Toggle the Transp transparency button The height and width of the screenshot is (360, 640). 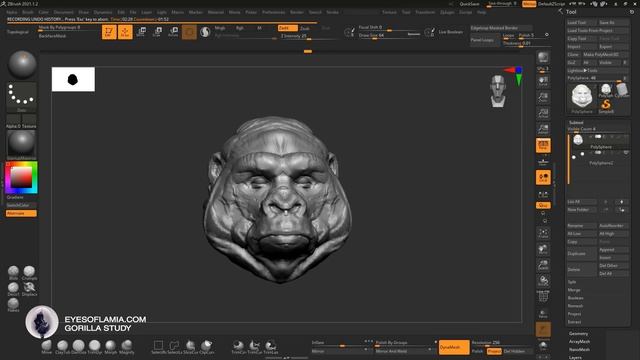(x=543, y=313)
